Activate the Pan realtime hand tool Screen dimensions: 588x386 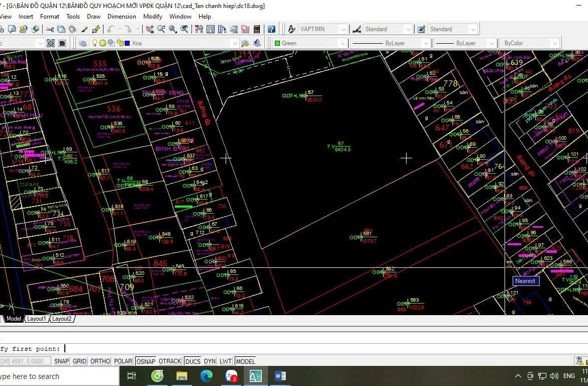(150, 29)
